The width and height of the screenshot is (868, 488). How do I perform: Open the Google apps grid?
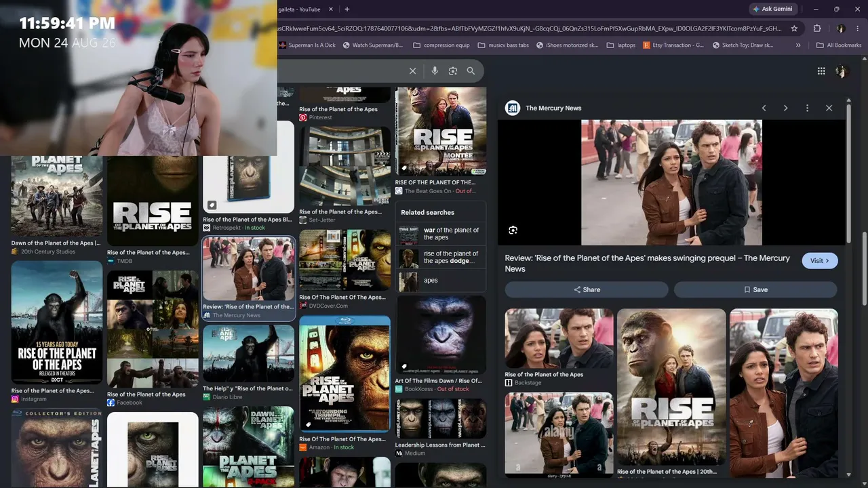click(821, 71)
